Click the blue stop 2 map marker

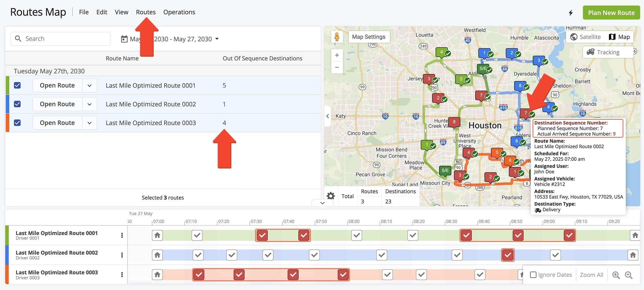[512, 54]
